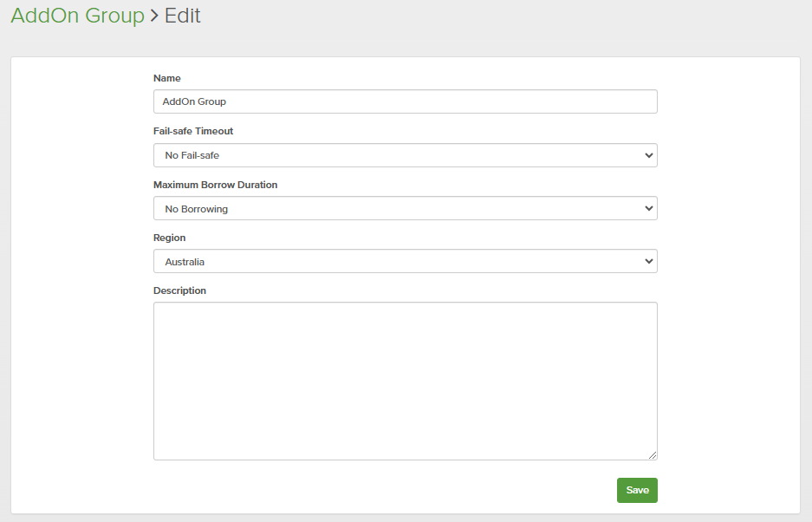Click the breadcrumb chevron separator before Edit
The image size is (812, 522).
154,16
